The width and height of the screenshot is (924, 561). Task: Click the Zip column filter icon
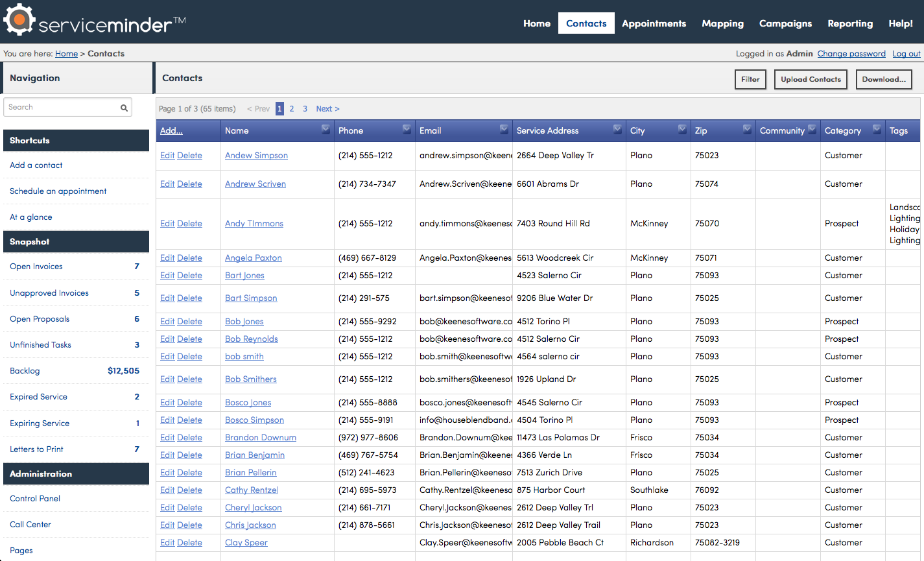[x=747, y=130]
